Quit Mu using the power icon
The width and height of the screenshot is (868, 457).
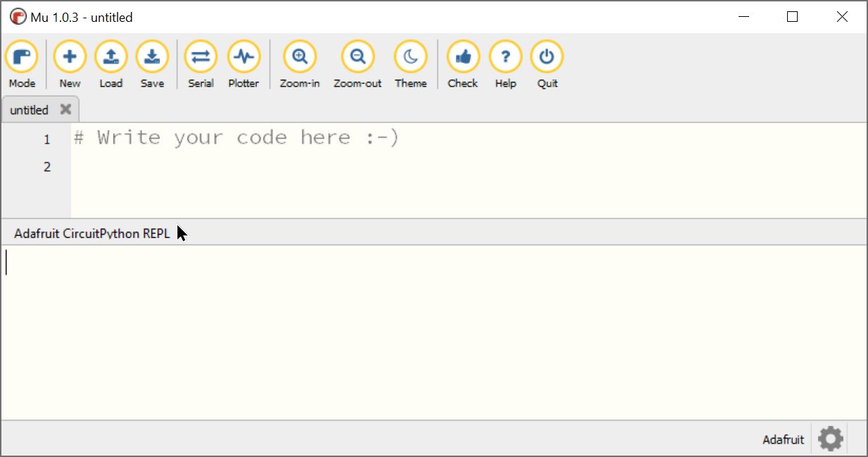[x=547, y=64]
